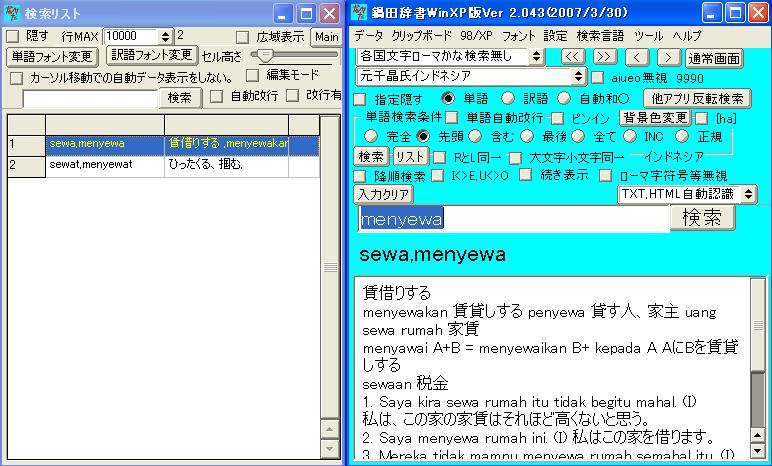Go to previous entry with < button
772x466 pixels.
636,56
